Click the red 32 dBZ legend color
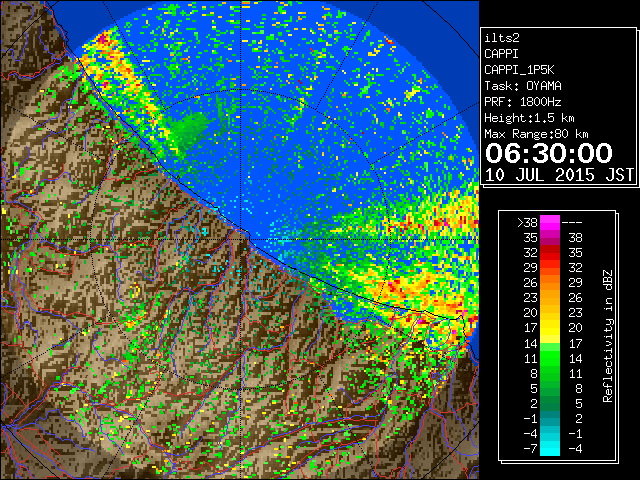The width and height of the screenshot is (640, 480). 550,253
